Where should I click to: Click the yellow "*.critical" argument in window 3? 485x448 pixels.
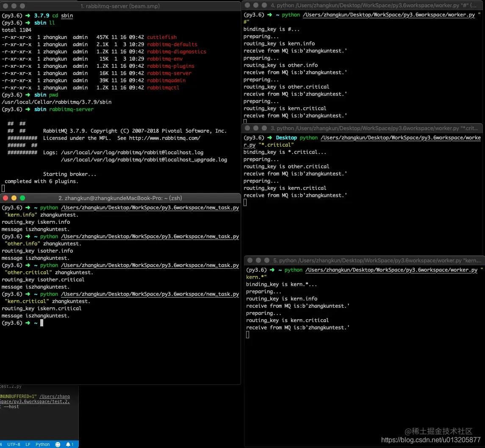click(276, 145)
